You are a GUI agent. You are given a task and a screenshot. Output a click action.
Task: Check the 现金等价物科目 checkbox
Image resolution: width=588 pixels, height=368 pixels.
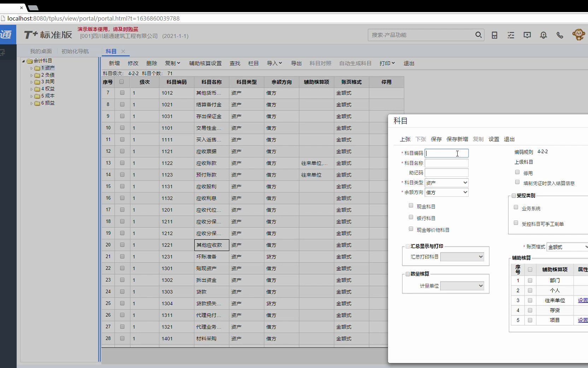pos(411,229)
